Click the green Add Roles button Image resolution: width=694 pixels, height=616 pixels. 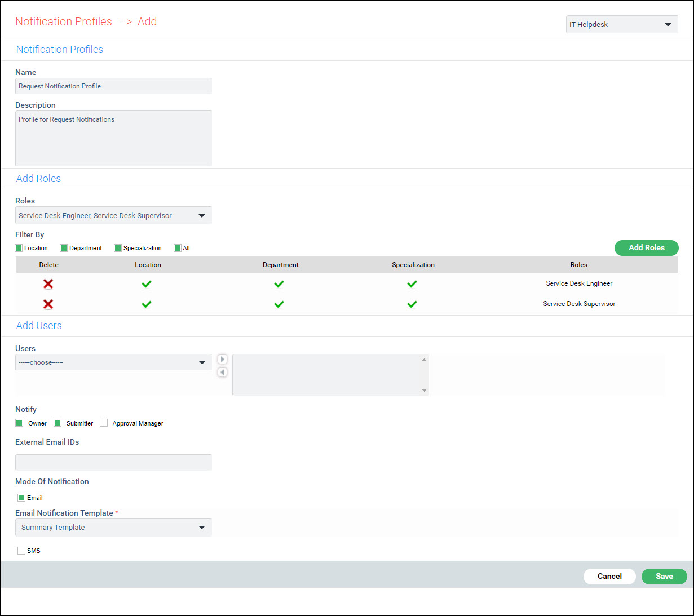[646, 248]
